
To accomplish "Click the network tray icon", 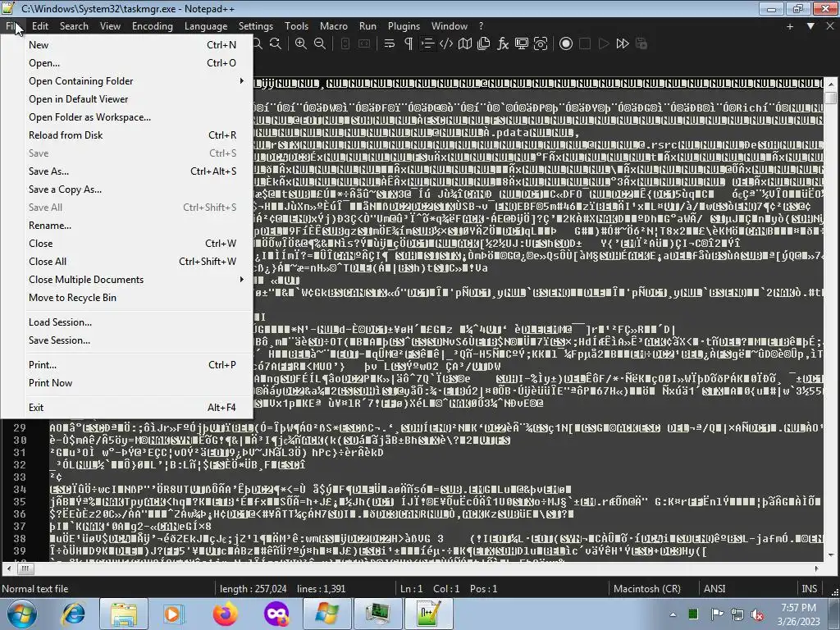I will [737, 614].
